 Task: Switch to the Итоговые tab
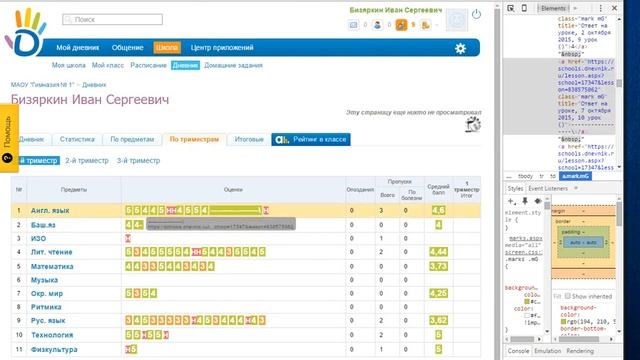pyautogui.click(x=249, y=139)
